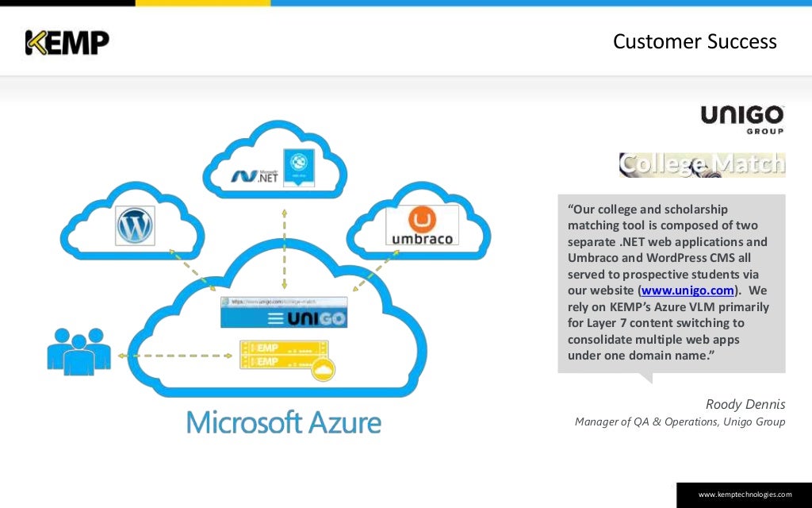This screenshot has height=508, width=812.
Task: Click the round cloud badge on the KEMP appliance
Action: pyautogui.click(x=324, y=369)
